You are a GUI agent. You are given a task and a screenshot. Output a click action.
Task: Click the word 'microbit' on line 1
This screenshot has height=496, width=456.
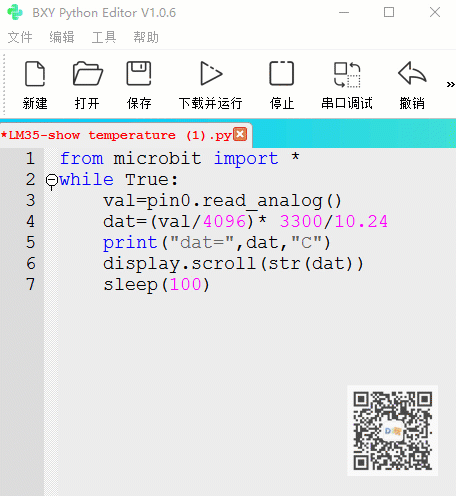click(157, 158)
